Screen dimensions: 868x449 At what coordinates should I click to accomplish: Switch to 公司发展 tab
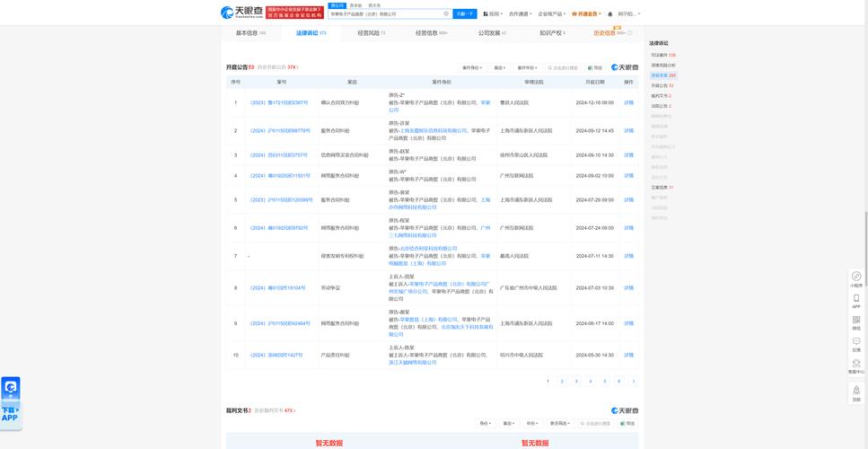[492, 33]
